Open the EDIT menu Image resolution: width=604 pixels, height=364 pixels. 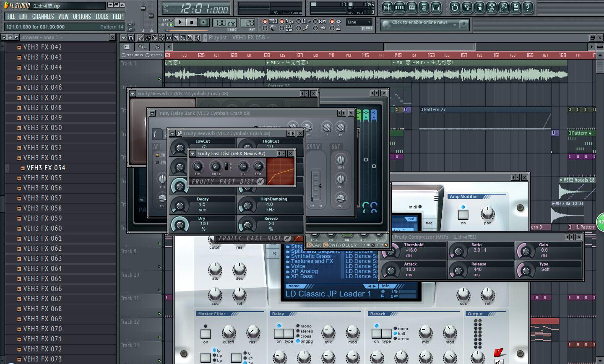click(23, 16)
